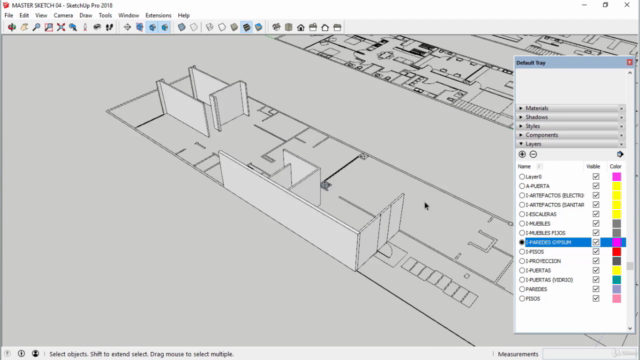Expand the Styles panel

click(x=521, y=126)
